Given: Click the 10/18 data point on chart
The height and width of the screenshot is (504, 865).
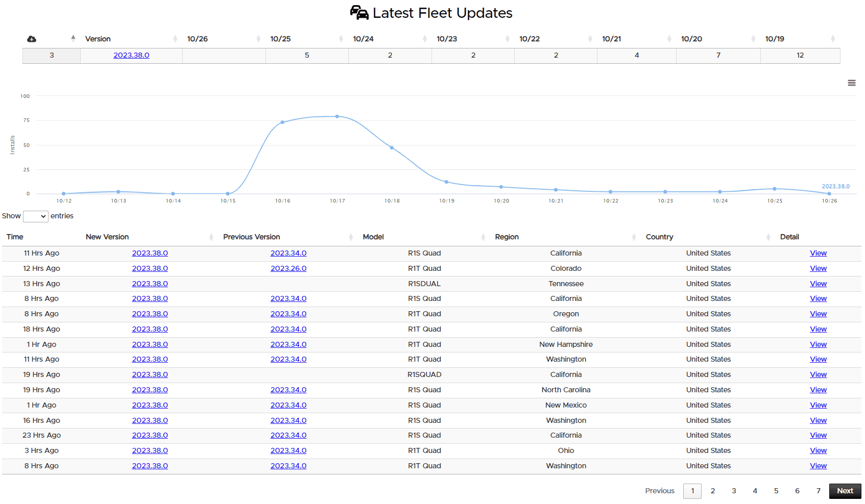Looking at the screenshot, I should pos(392,147).
